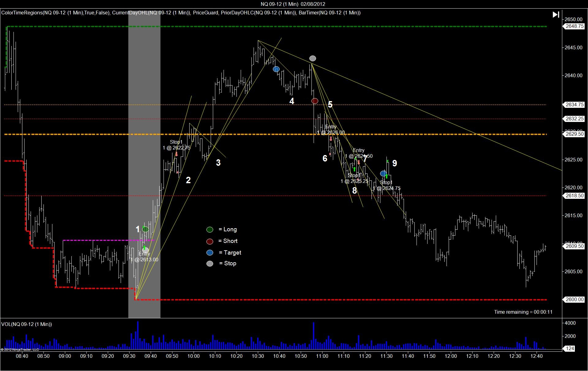Image resolution: width=588 pixels, height=371 pixels.
Task: Select the blue Target marker near trade 9
Action: 383,173
